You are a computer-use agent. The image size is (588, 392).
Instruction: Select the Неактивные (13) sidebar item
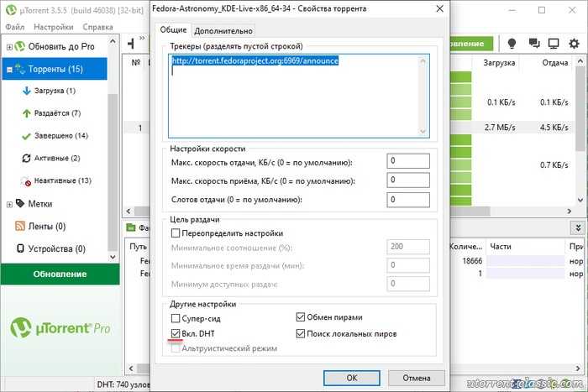(55, 180)
